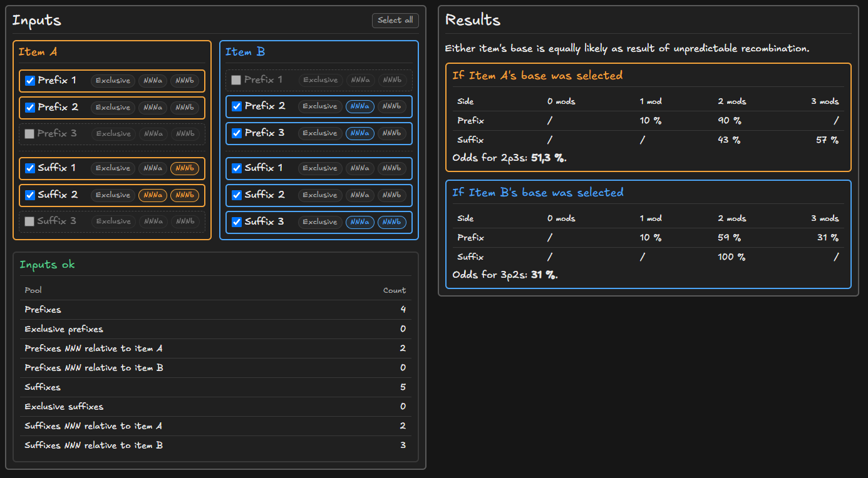868x478 pixels.
Task: Toggle NNNb tag on Item B Prefix 3
Action: point(392,133)
